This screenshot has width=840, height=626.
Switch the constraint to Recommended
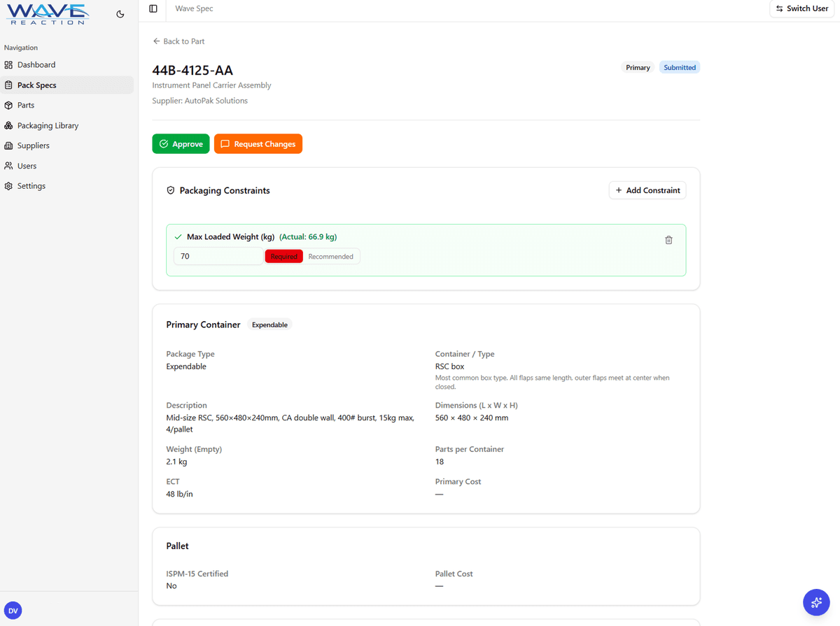click(331, 256)
